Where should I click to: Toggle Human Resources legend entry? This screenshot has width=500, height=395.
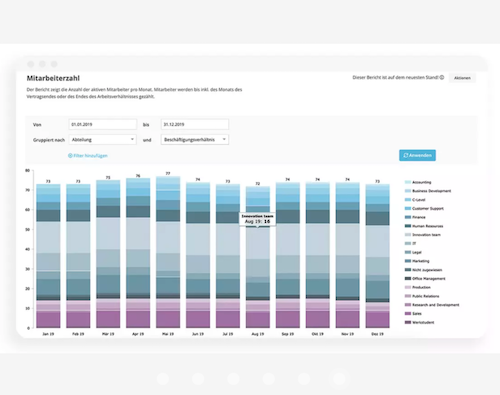tap(424, 226)
